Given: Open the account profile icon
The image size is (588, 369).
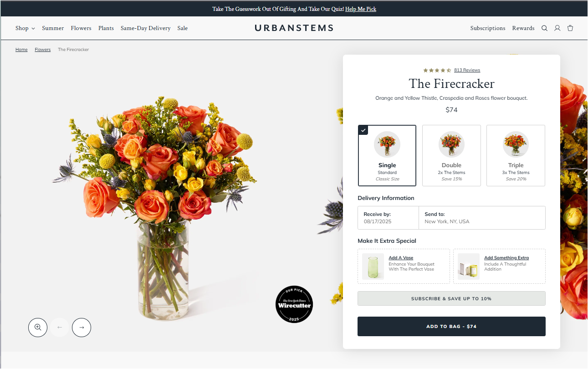Looking at the screenshot, I should click(557, 28).
